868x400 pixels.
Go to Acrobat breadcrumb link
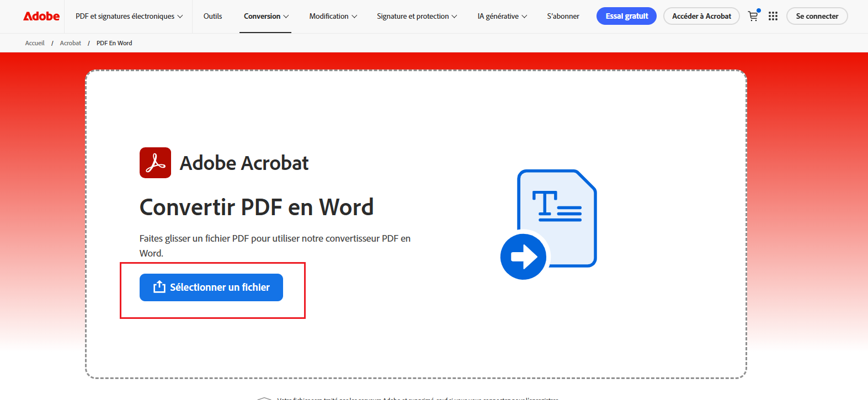71,43
